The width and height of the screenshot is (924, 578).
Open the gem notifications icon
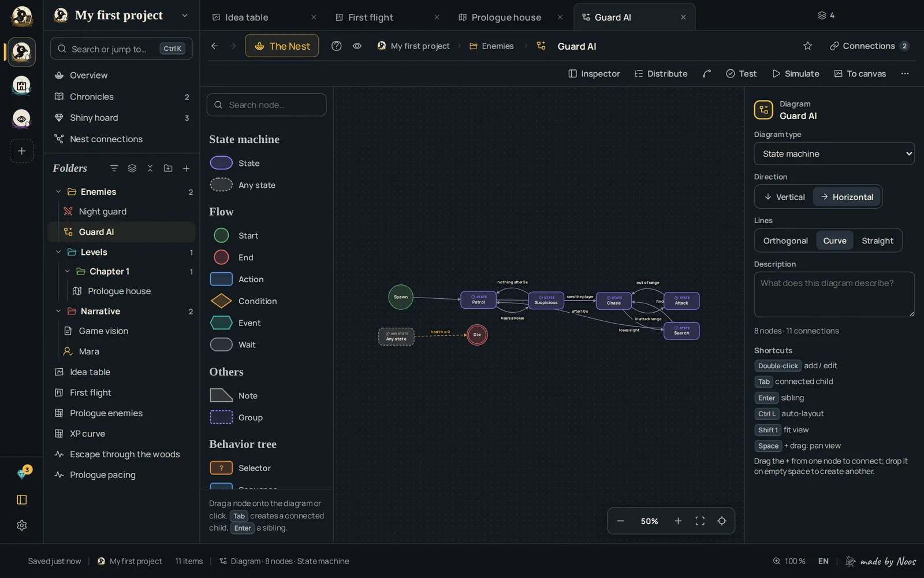tap(23, 473)
